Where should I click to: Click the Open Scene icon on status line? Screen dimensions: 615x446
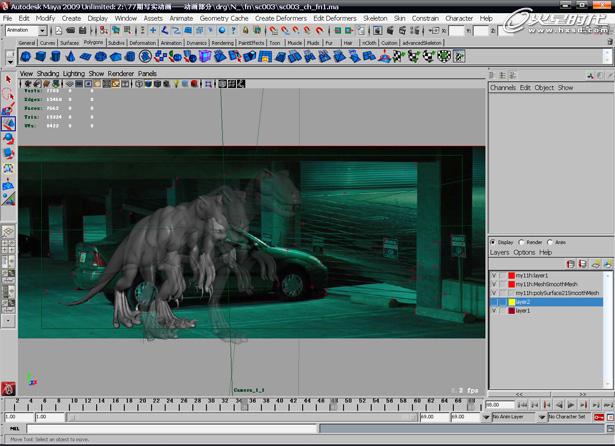tap(71, 30)
